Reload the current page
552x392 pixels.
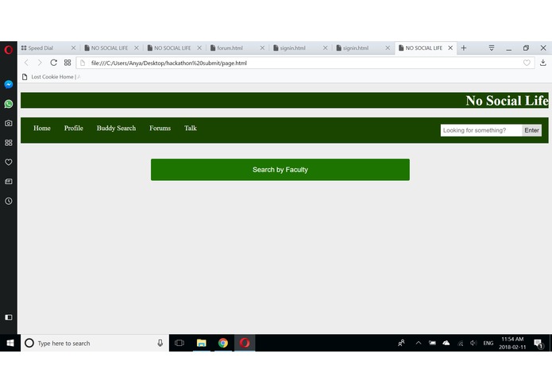click(53, 63)
